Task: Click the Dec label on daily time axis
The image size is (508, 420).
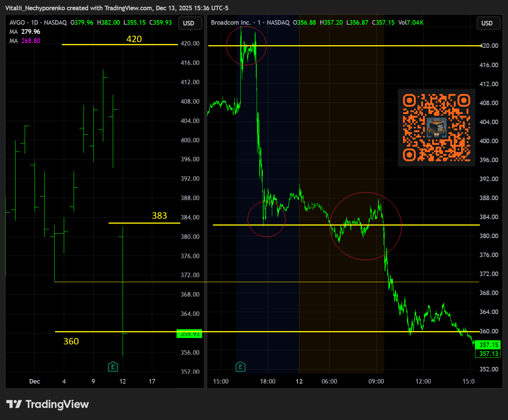Action: [35, 381]
